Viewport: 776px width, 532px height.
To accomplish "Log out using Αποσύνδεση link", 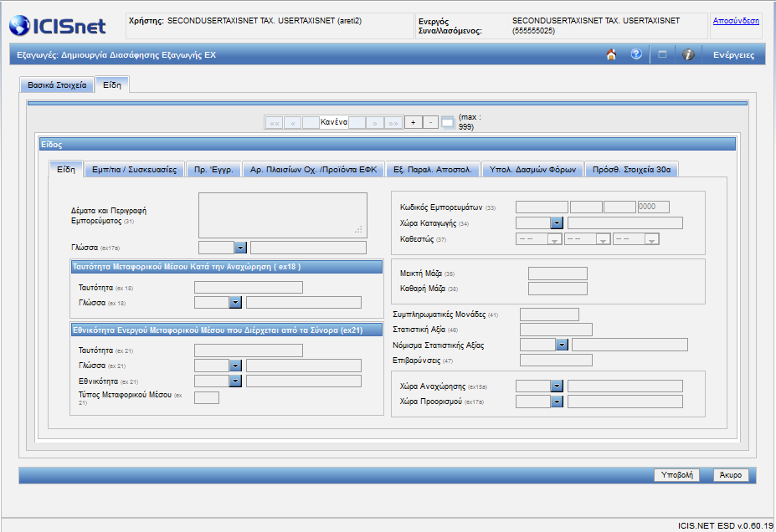I will tap(736, 21).
